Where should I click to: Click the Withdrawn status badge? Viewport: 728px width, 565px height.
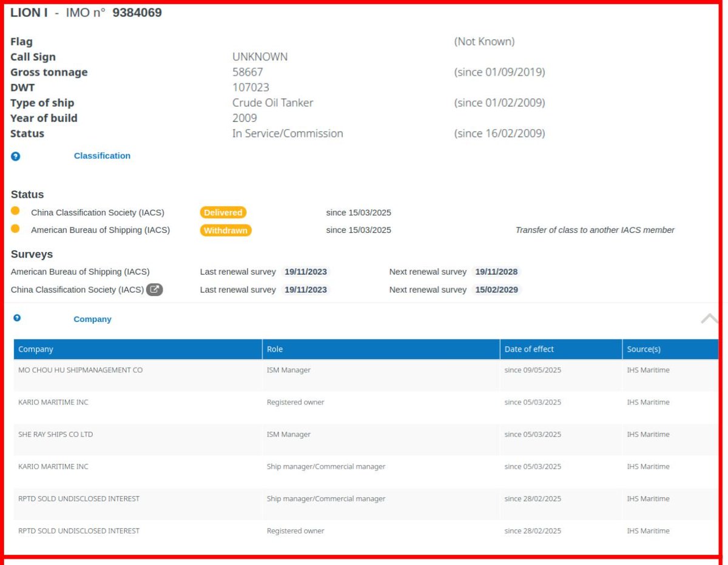pos(226,230)
